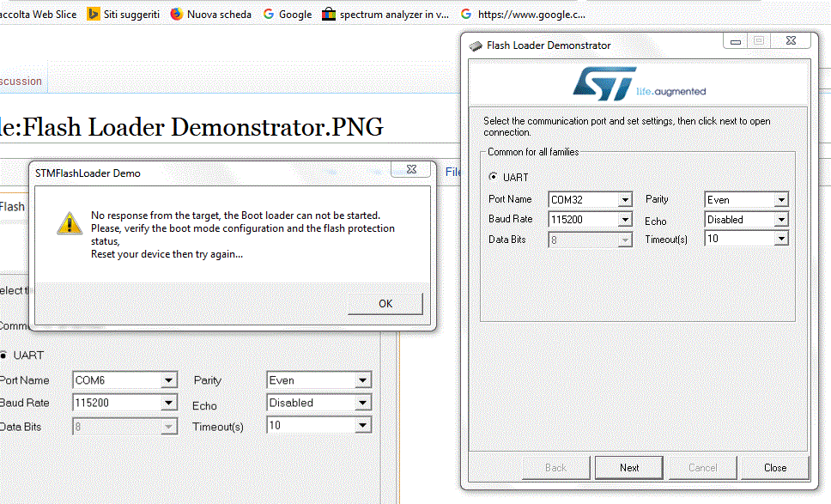Open the Siti suggeriti Bing bookmark
Viewport: 831px width, 504px height.
pos(124,14)
